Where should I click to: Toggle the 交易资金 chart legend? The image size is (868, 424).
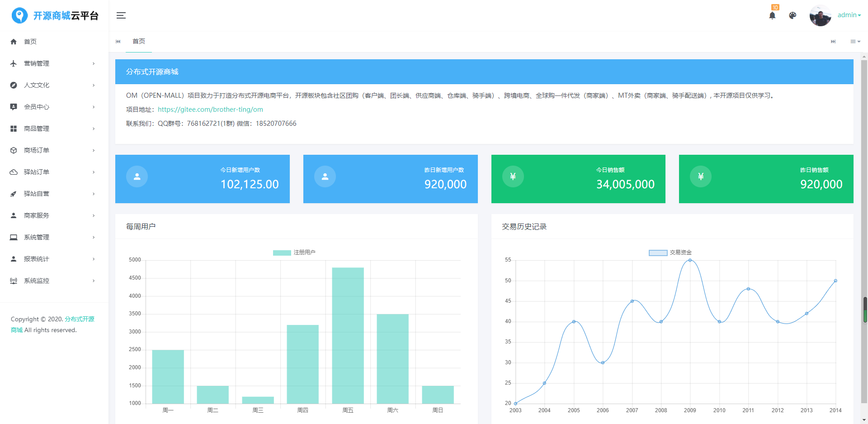pyautogui.click(x=670, y=252)
